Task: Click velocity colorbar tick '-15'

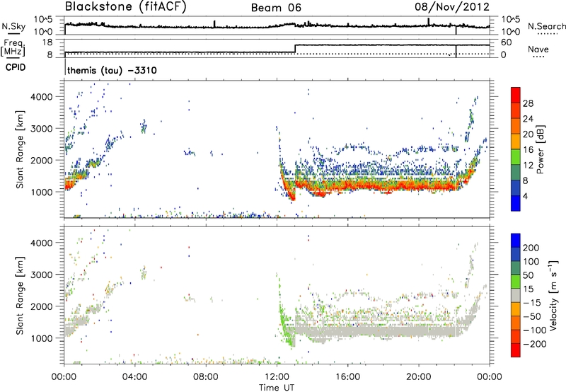Action: click(x=532, y=302)
